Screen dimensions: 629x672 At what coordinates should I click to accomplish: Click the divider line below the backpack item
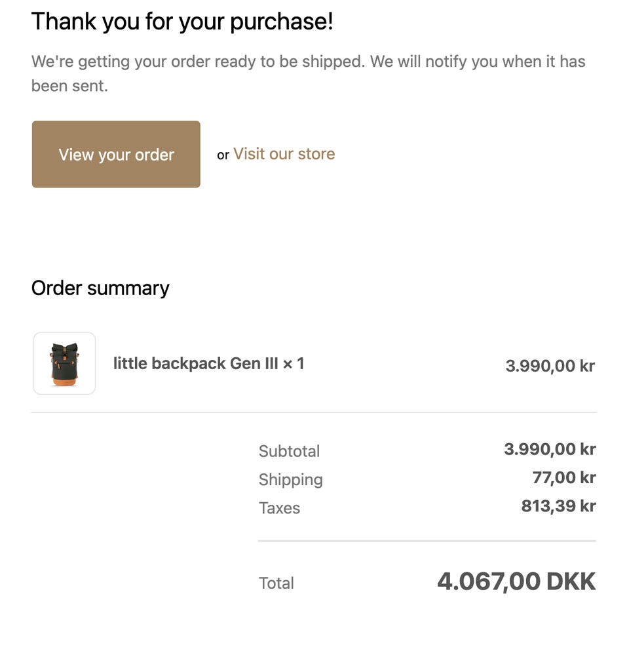pos(314,413)
